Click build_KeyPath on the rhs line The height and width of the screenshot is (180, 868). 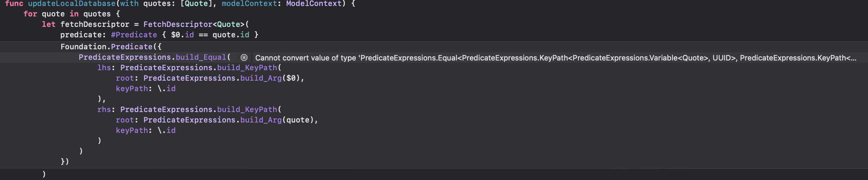[x=247, y=109]
